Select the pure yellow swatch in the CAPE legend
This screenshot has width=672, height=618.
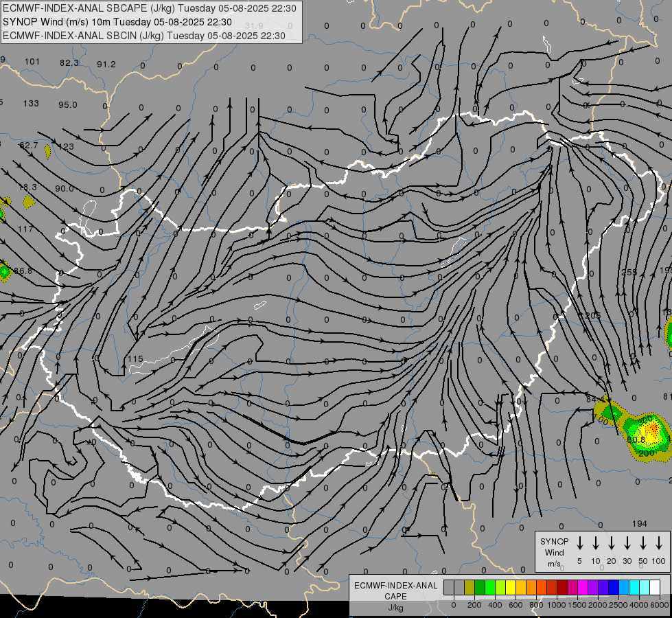click(511, 588)
